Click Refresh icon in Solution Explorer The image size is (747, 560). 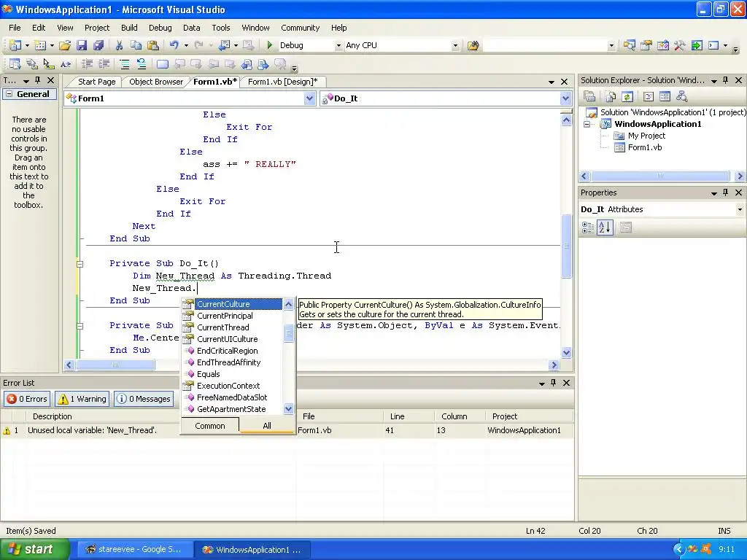click(627, 97)
